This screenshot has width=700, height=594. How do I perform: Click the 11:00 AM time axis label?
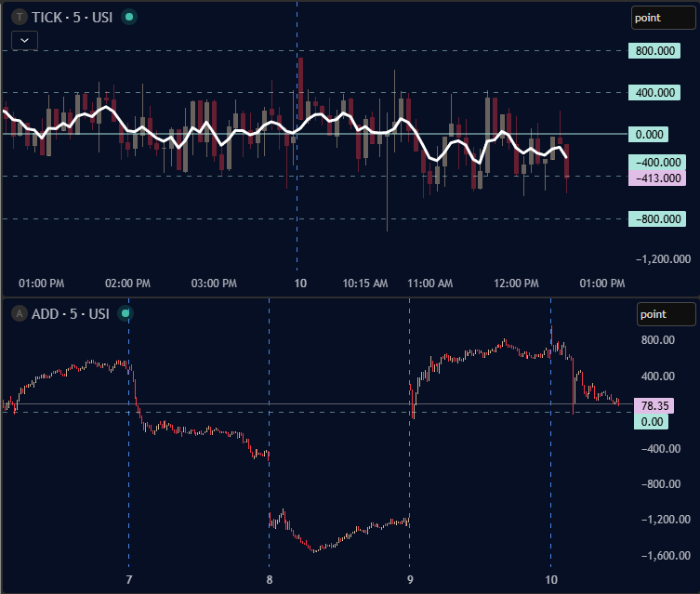pyautogui.click(x=429, y=284)
